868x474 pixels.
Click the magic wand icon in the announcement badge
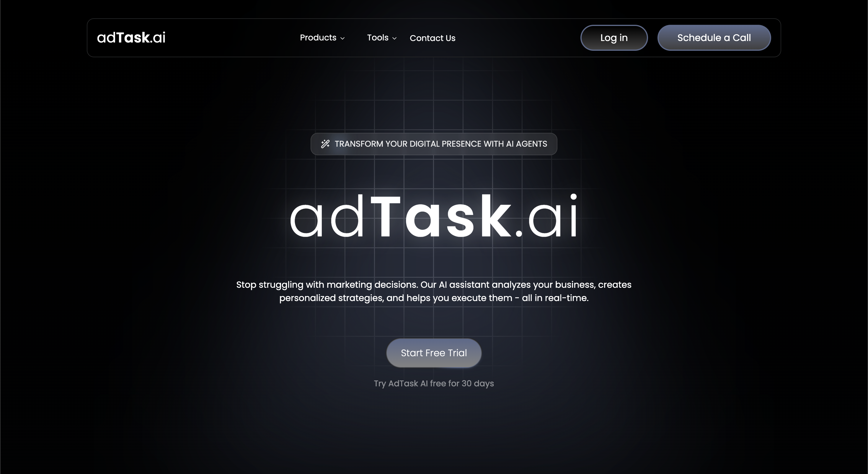[325, 144]
